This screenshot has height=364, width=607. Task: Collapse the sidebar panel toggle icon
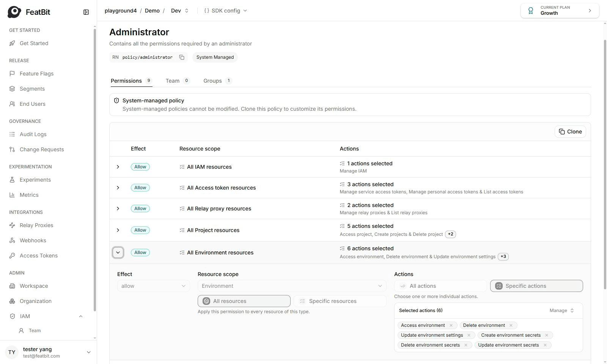(86, 12)
